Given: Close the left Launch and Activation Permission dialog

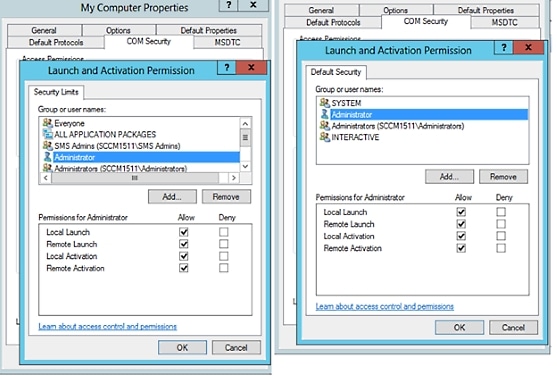Looking at the screenshot, I should coord(251,68).
